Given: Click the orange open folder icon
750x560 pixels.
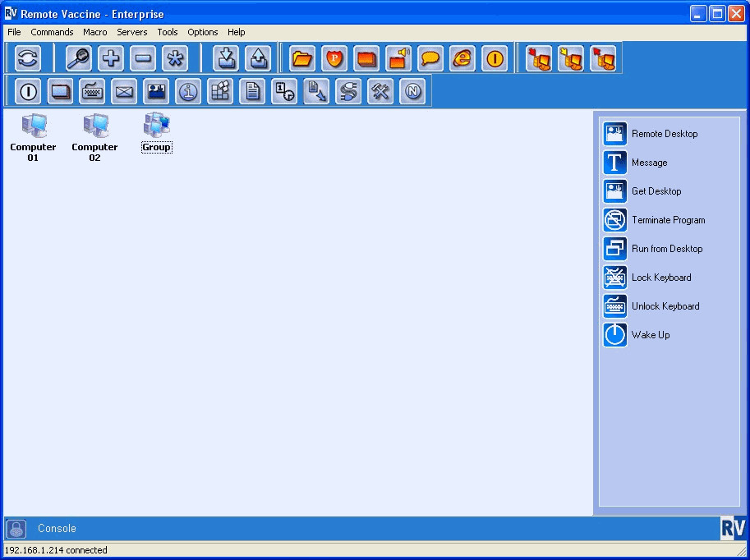Looking at the screenshot, I should [x=302, y=58].
